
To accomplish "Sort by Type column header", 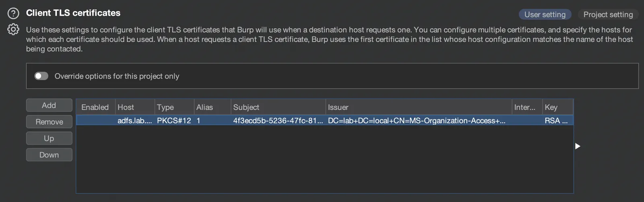I will (x=174, y=107).
